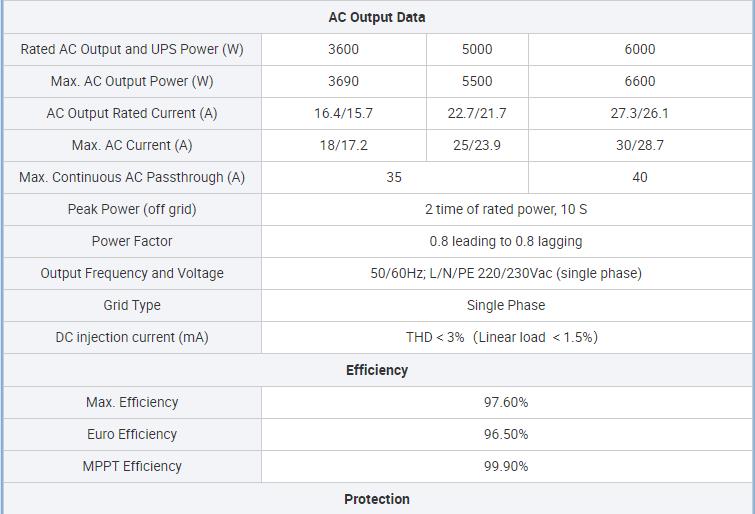The width and height of the screenshot is (755, 514).
Task: Select the Euro Efficiency row label
Action: click(132, 434)
